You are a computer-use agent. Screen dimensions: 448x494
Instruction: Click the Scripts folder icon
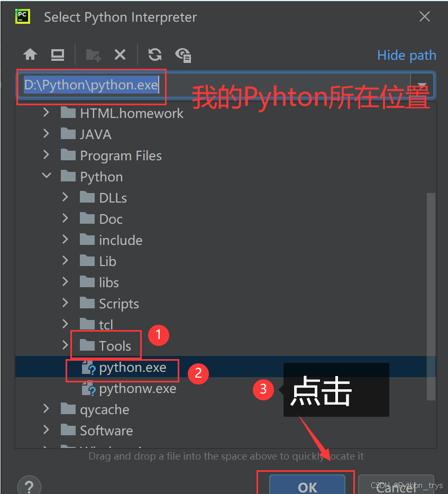87,303
